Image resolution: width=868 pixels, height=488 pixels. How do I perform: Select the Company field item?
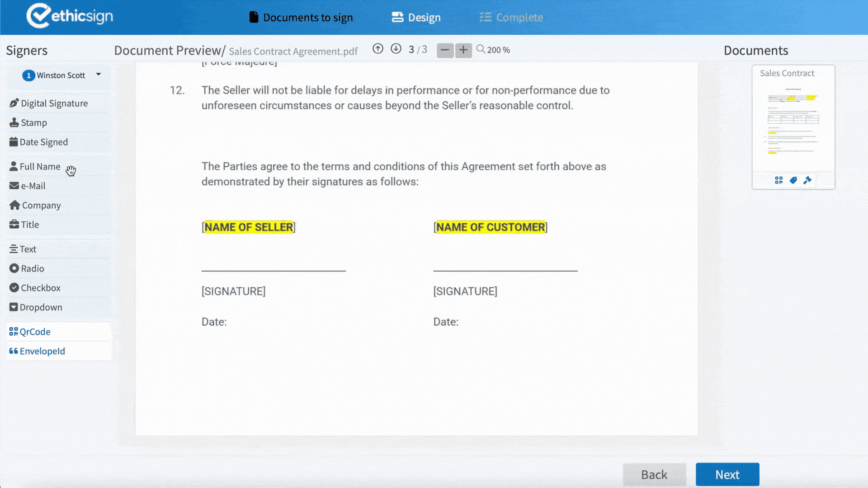[35, 206]
